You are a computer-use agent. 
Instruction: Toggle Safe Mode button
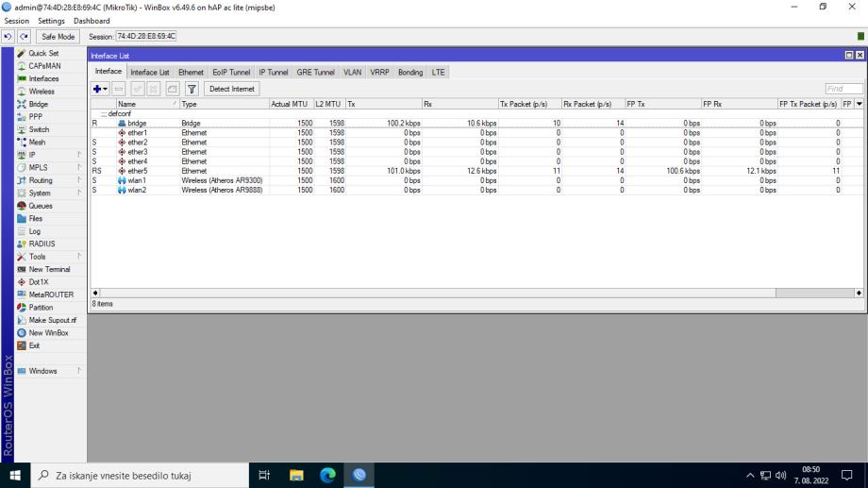(x=58, y=37)
